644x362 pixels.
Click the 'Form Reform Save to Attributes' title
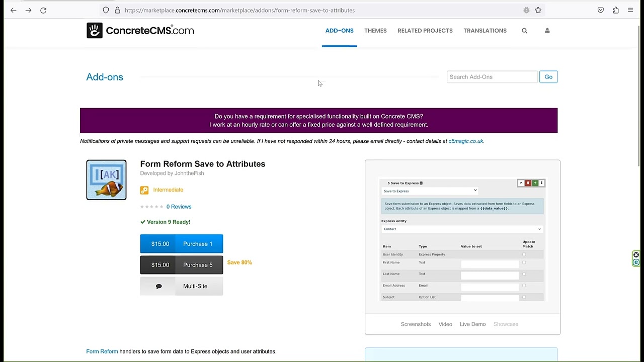pos(203,164)
